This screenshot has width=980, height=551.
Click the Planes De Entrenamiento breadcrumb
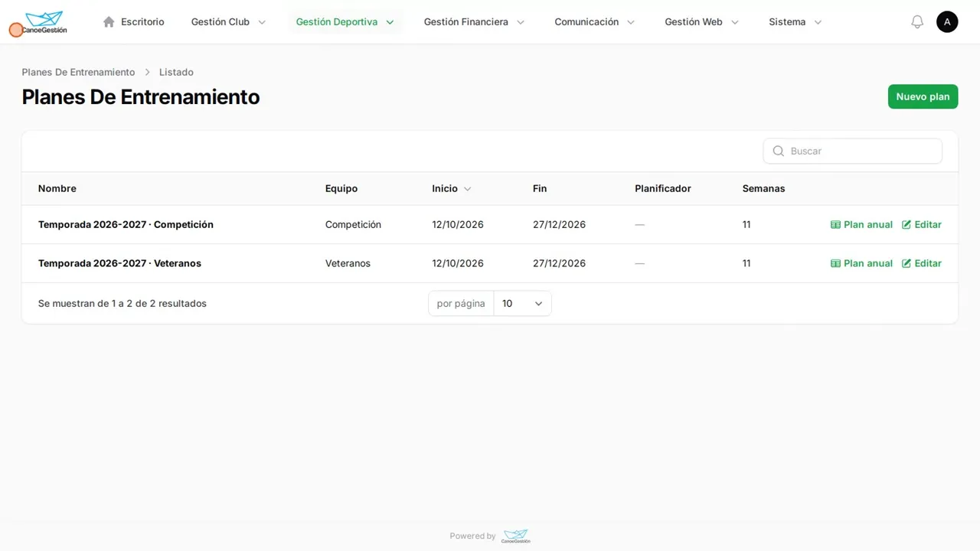tap(78, 72)
